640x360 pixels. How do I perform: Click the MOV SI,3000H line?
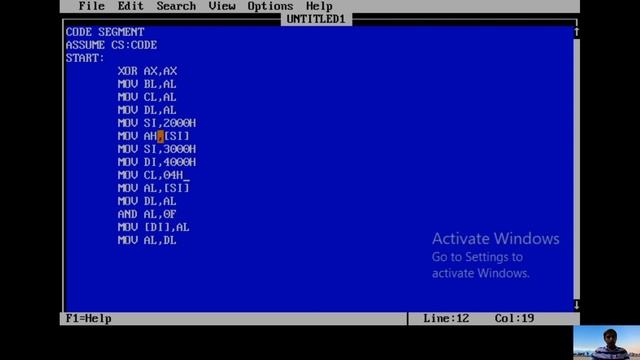(157, 149)
